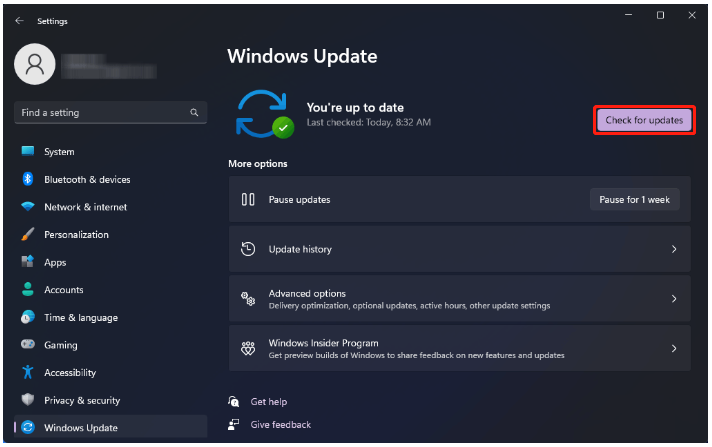Click the Get help icon
Viewport: 712px width, 447px height.
233,401
